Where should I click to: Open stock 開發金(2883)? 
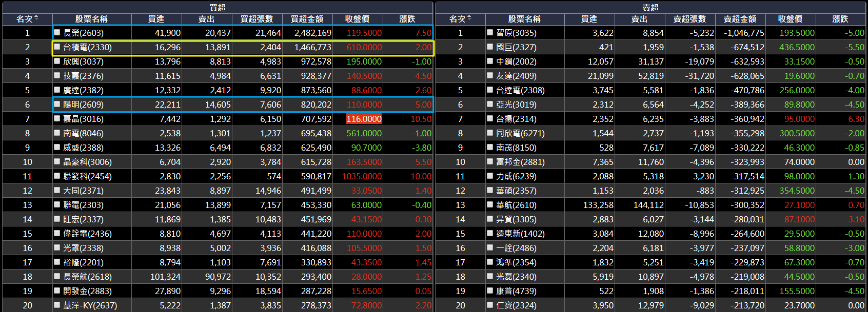(87, 291)
